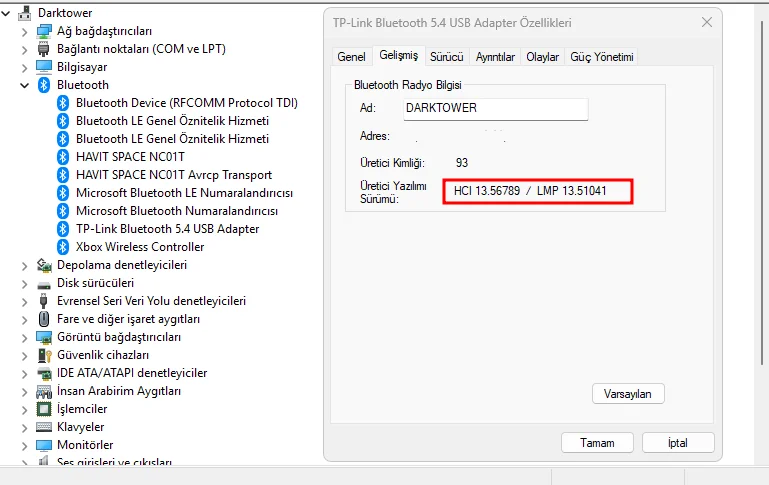This screenshot has height=485, width=769.
Task: Select Microsoft Bluetooth LE Numaralandırıcısı item
Action: pyautogui.click(x=184, y=193)
